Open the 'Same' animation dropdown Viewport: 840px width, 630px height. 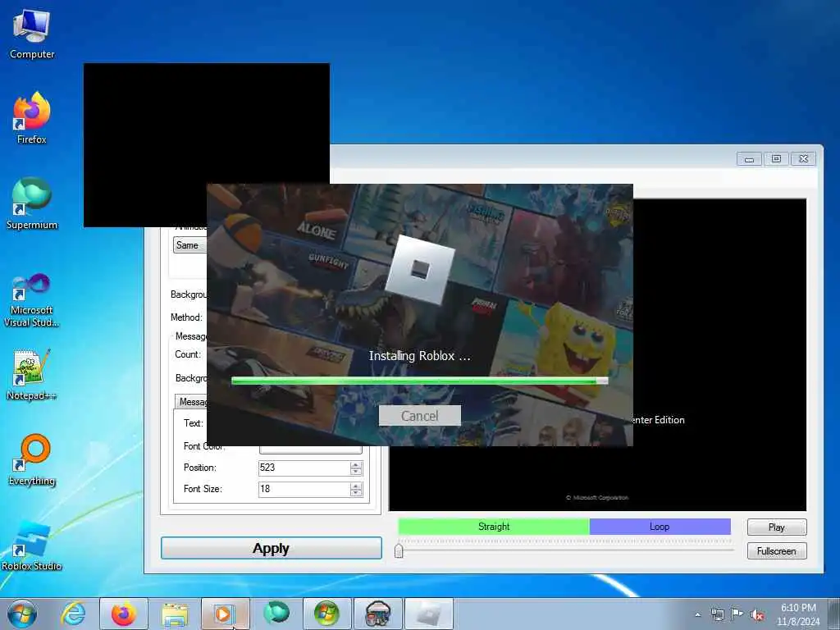point(190,245)
